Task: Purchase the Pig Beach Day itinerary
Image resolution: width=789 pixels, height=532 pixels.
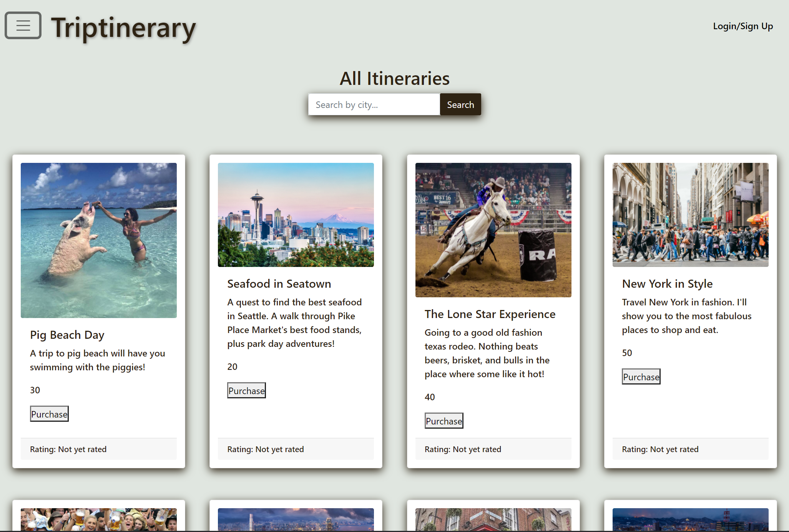Action: point(49,414)
